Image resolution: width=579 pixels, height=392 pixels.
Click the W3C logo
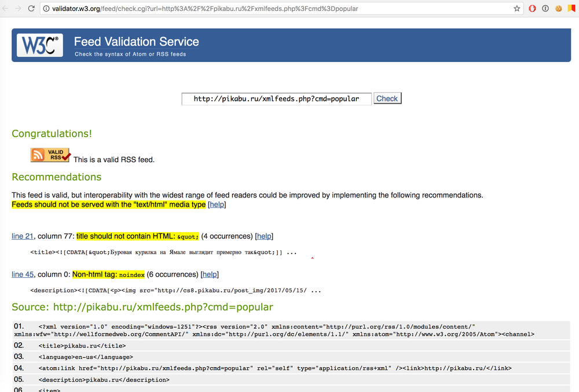(x=40, y=45)
